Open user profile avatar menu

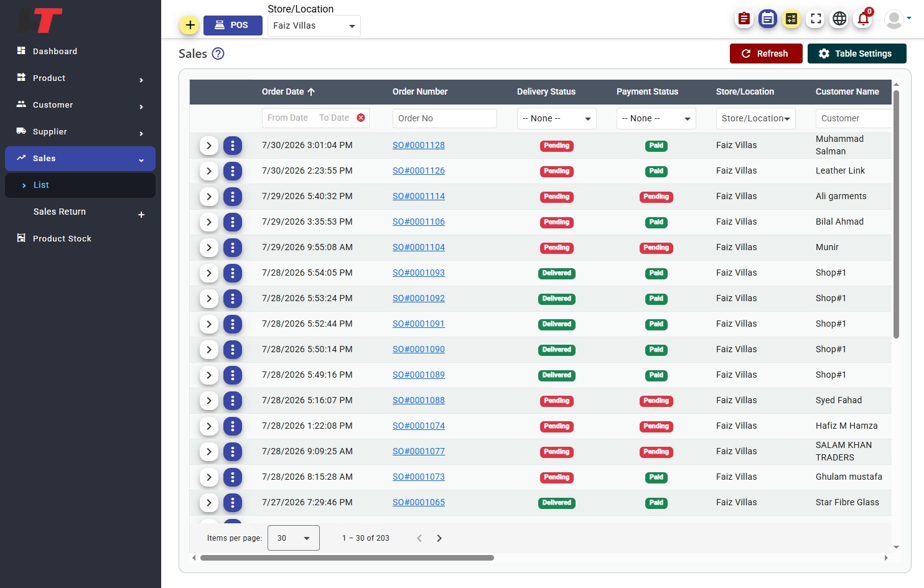(x=897, y=19)
